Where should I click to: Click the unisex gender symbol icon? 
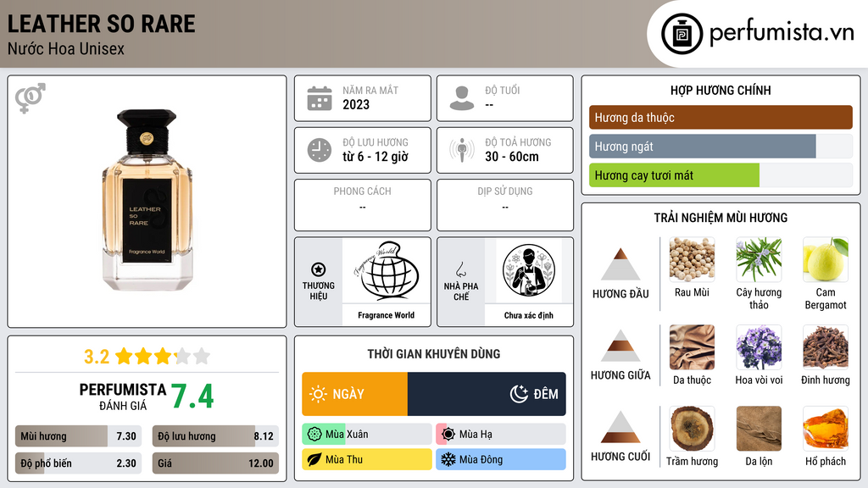tap(30, 98)
